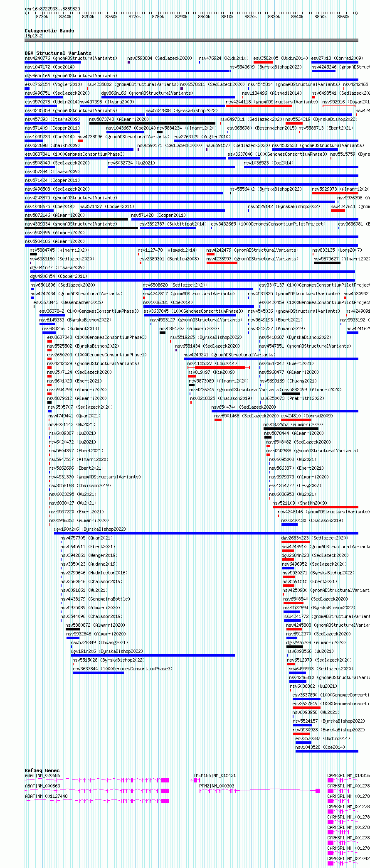Open variant esv3582005 (Uddin2014)
The image size is (370, 868).
[281, 58]
